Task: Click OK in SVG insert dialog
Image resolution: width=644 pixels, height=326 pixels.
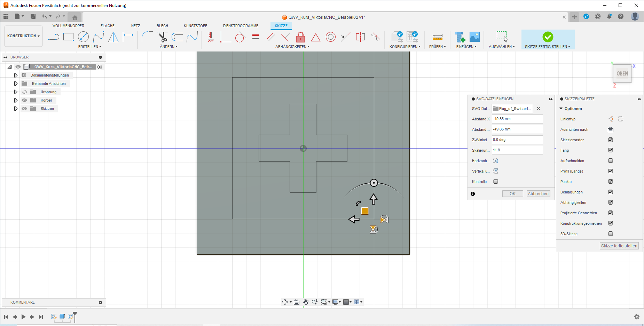Action: pos(512,194)
